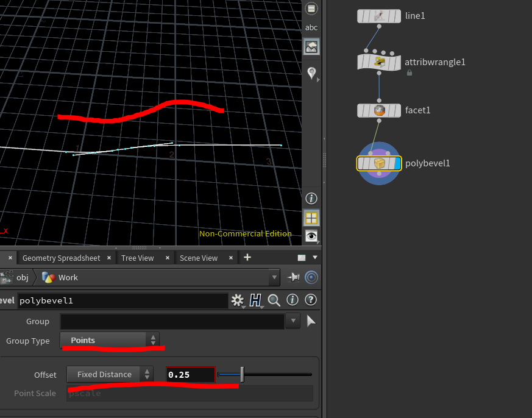Search parameters with magnifier icon
The height and width of the screenshot is (418, 532).
click(274, 300)
